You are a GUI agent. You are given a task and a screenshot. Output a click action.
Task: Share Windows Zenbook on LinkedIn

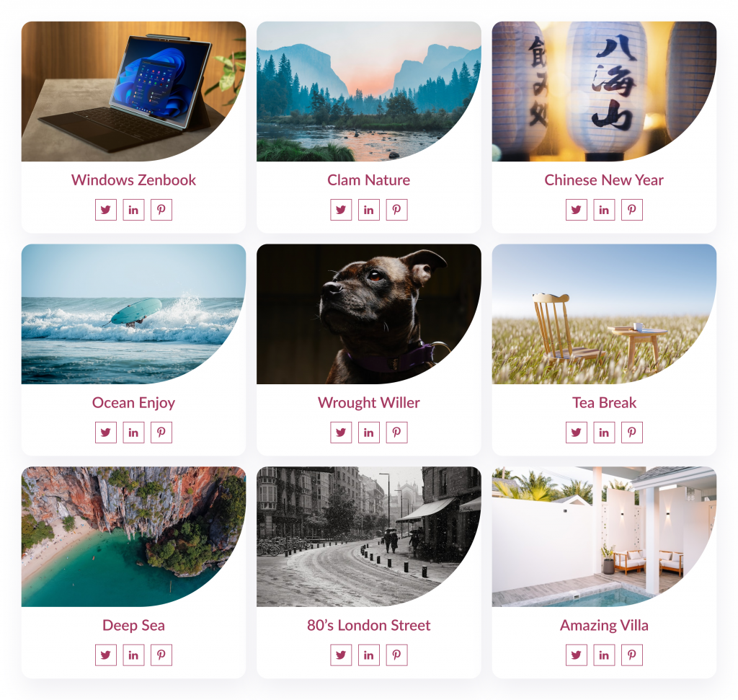click(133, 210)
